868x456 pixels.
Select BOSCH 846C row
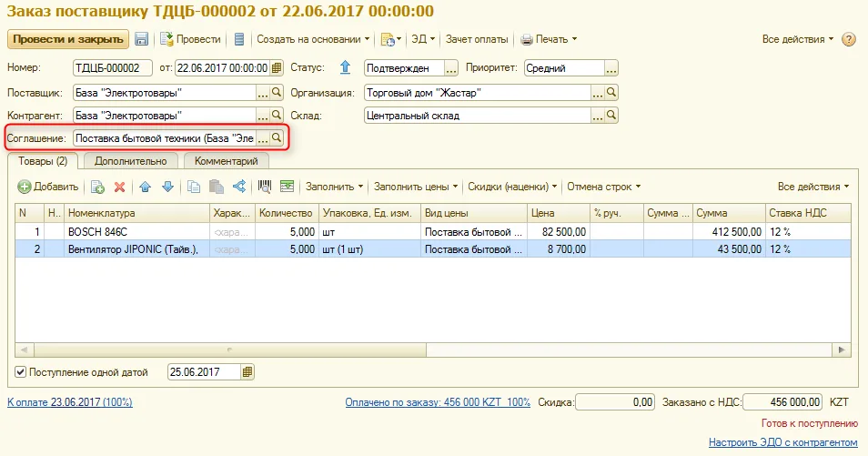tap(433, 231)
